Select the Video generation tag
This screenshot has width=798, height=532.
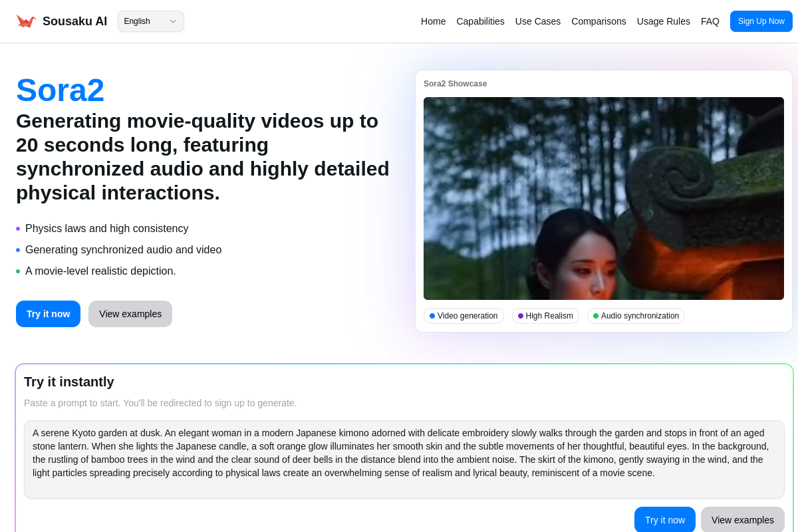pos(464,316)
